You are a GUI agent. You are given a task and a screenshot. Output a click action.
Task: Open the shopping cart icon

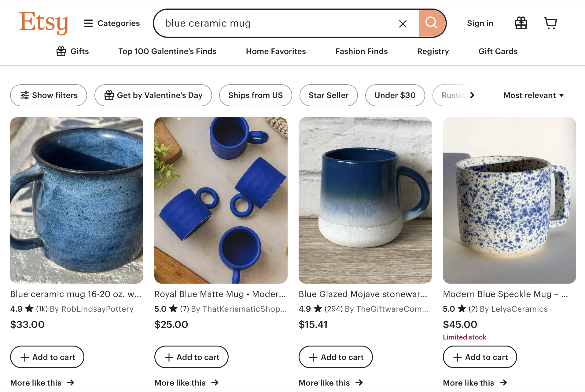(x=550, y=23)
